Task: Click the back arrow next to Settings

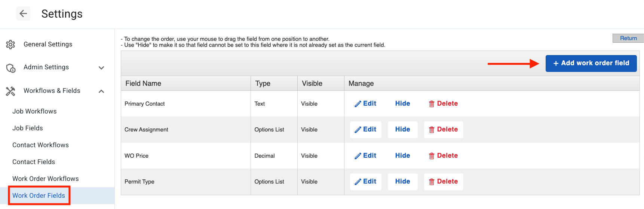Action: point(23,14)
